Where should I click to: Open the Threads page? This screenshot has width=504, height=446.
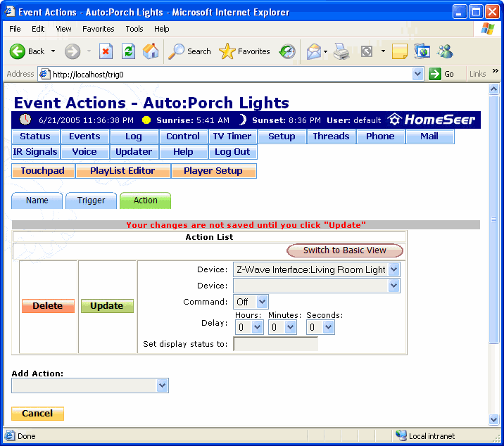331,136
